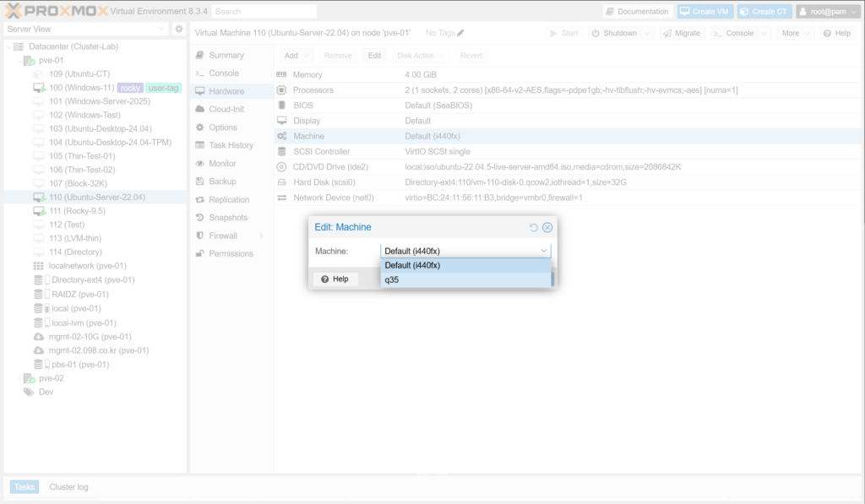Image resolution: width=865 pixels, height=504 pixels.
Task: Click the Ubuntu-CT container icon in the tree
Action: [39, 74]
